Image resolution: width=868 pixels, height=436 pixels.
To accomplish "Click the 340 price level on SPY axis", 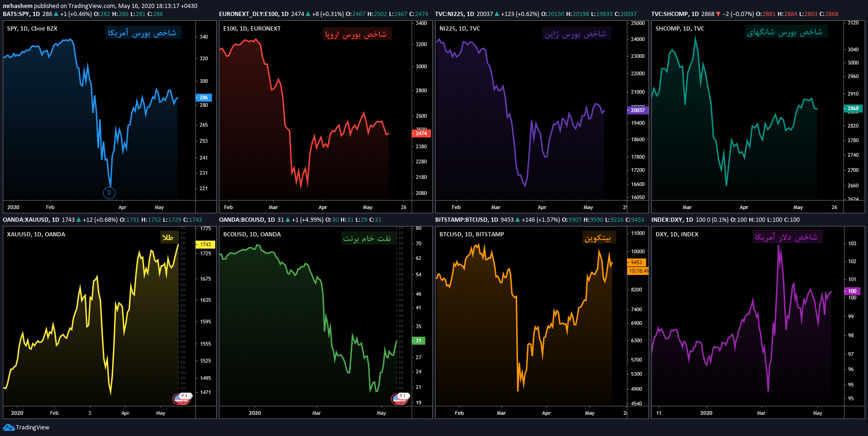I will [x=204, y=37].
